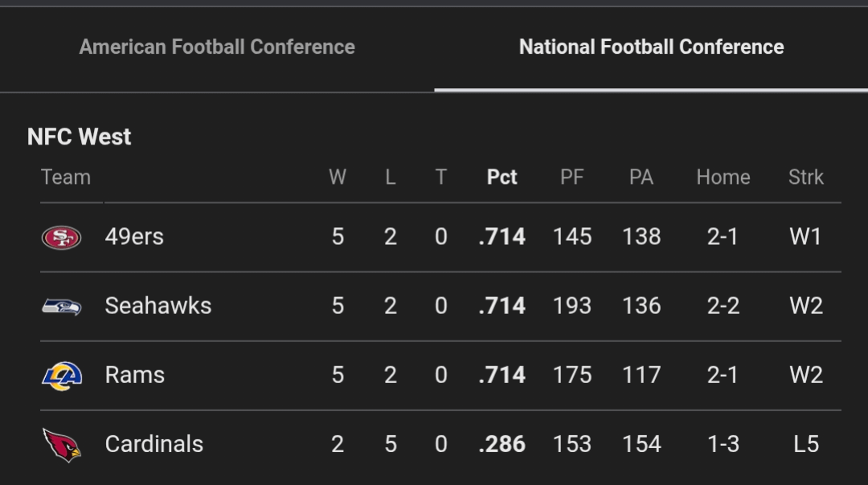Viewport: 868px width, 485px height.
Task: Sort standings by Wins column
Action: [x=338, y=177]
